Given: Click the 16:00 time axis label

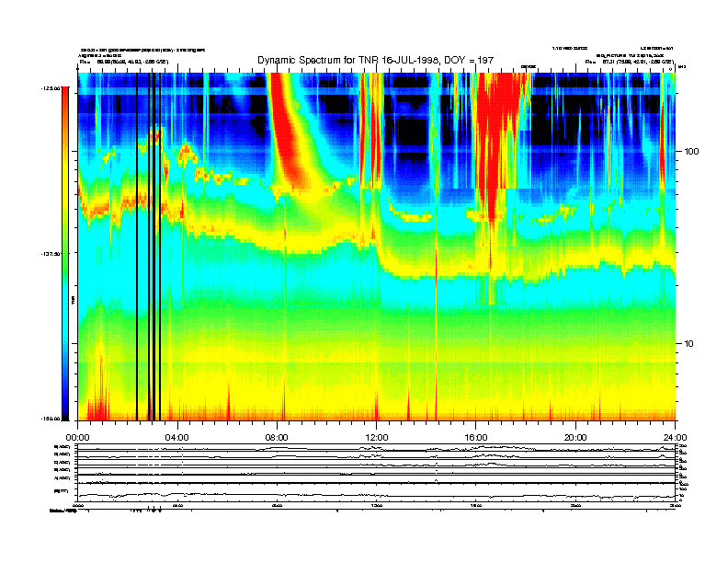Looking at the screenshot, I should [x=476, y=438].
